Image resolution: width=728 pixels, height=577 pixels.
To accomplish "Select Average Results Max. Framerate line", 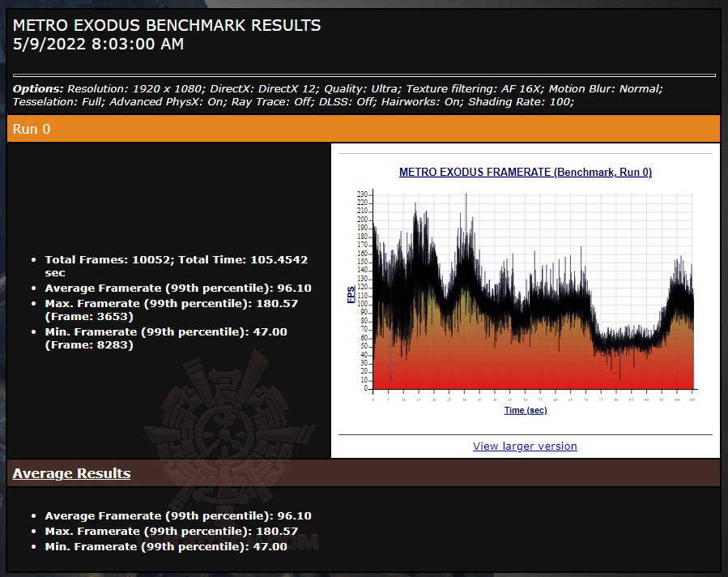I will (x=172, y=531).
